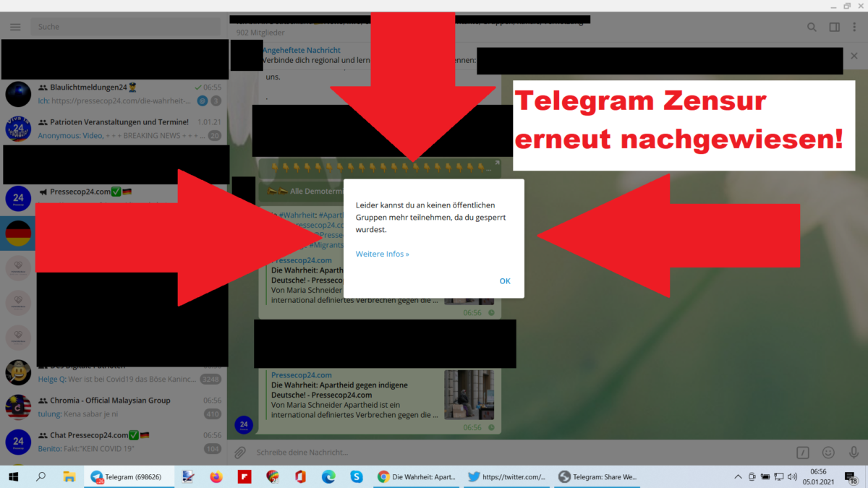Switch to Chrome window Die Wahrheit: Apart...
This screenshot has height=488, width=868.
(417, 476)
